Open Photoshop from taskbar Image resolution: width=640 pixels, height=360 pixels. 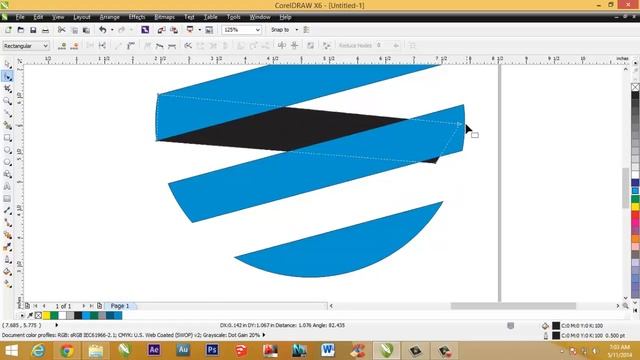click(212, 350)
